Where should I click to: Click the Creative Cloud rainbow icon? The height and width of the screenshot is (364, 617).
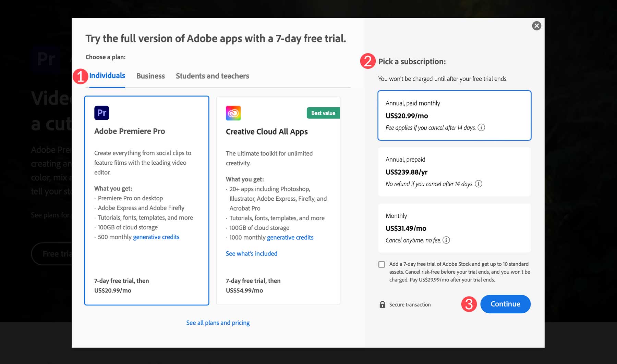click(x=233, y=113)
